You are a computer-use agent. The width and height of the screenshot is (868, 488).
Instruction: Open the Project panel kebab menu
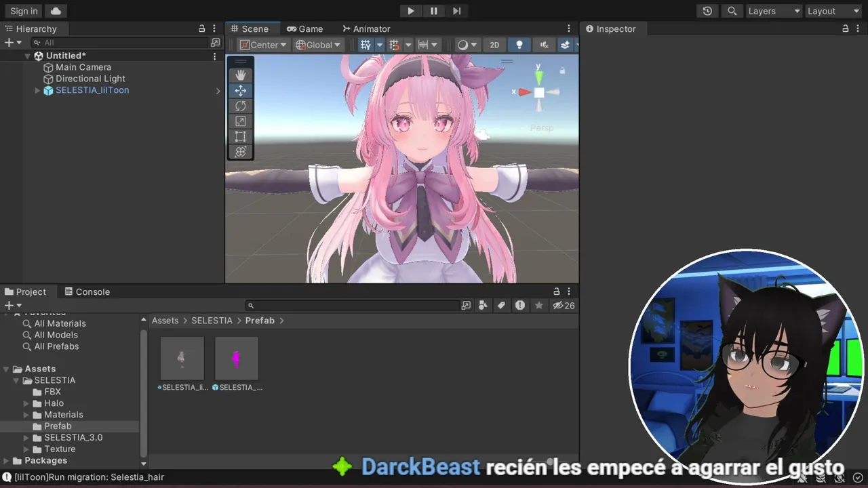pos(570,291)
